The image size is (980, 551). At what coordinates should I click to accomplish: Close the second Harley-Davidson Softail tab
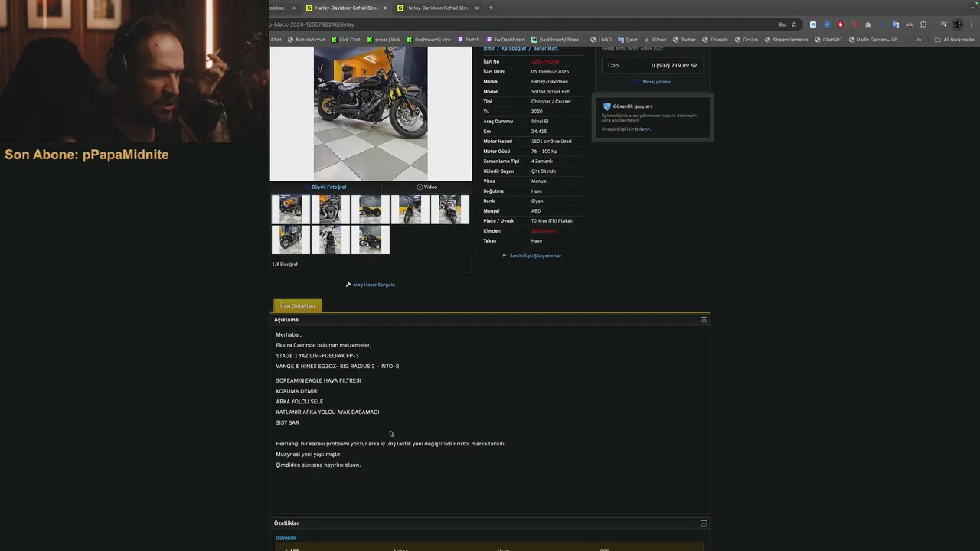pyautogui.click(x=477, y=8)
